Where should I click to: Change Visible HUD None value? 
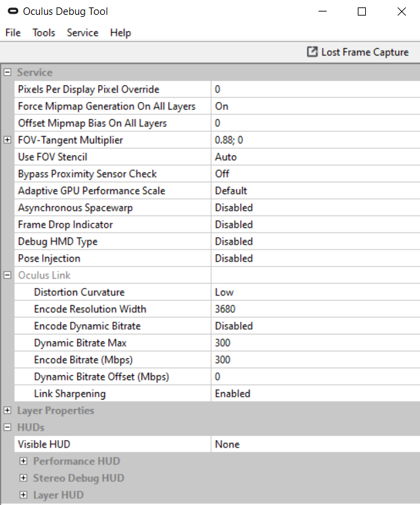coord(316,444)
